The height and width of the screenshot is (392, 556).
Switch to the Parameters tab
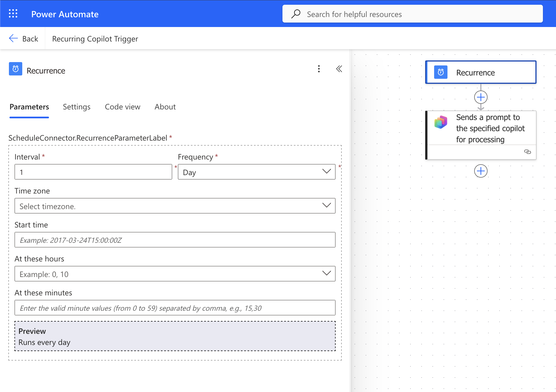[29, 107]
